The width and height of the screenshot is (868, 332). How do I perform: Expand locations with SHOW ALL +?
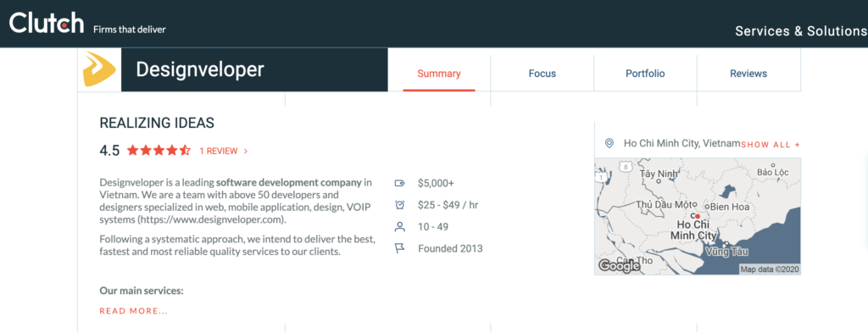point(771,145)
